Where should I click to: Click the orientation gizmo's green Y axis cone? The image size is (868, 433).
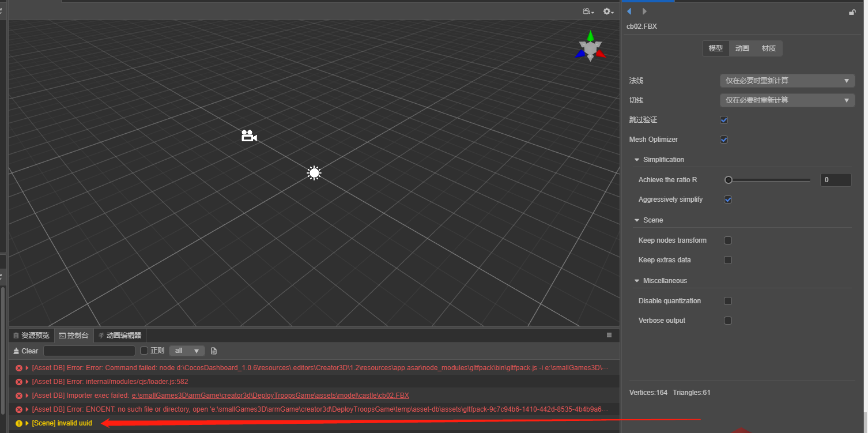tap(590, 36)
